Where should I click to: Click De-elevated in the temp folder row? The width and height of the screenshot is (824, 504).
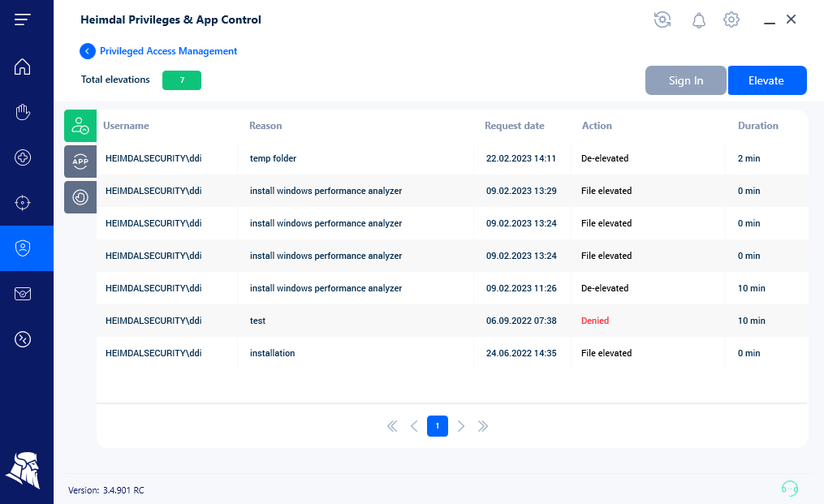pos(605,158)
